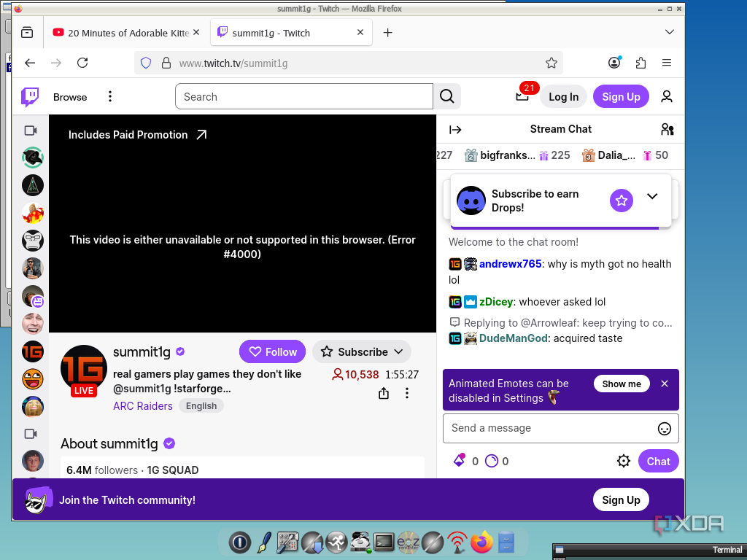Click the Firefox account icon in toolbar
The height and width of the screenshot is (560, 747).
coord(614,63)
